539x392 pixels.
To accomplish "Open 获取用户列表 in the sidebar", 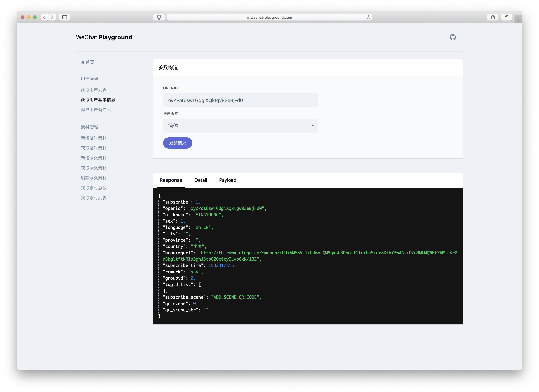I will tap(94, 90).
